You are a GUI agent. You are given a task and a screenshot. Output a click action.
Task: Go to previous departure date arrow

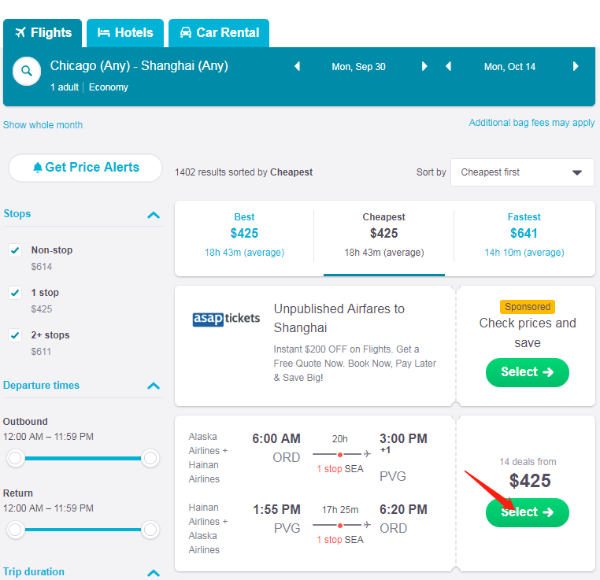click(x=297, y=67)
